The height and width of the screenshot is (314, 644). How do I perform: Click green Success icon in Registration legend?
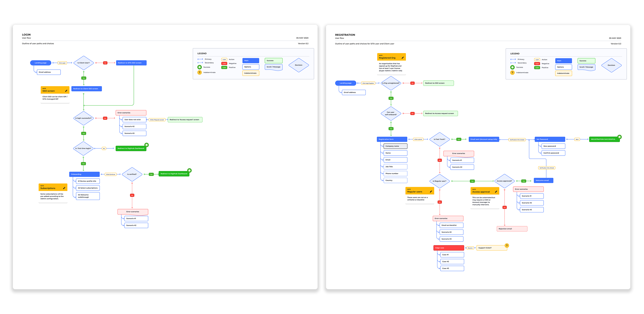[x=512, y=67]
